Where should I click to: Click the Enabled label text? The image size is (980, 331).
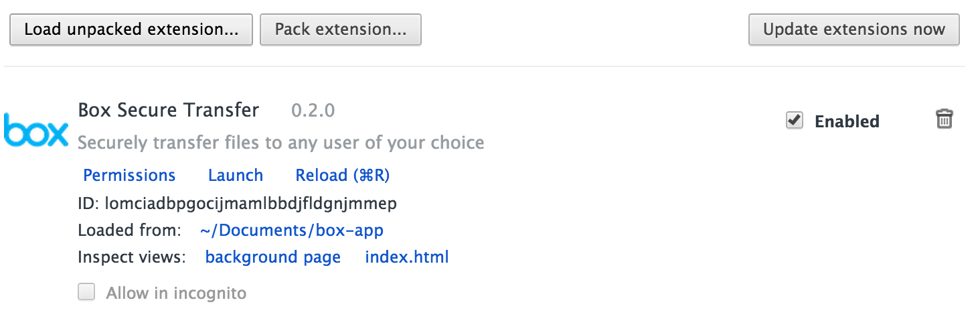pos(846,121)
